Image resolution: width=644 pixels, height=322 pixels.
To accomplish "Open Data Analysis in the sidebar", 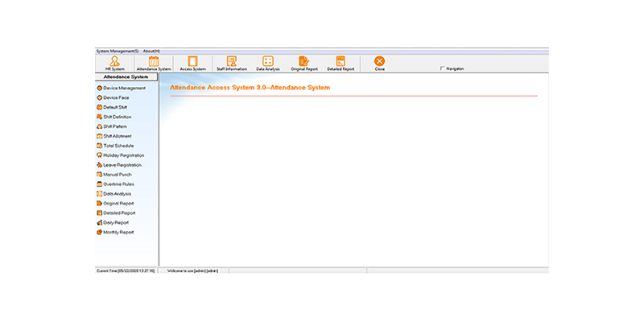I will tap(114, 194).
